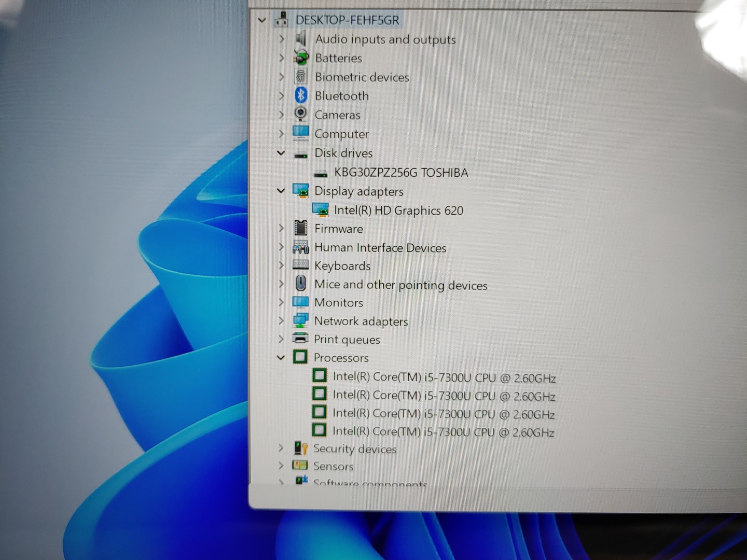747x560 pixels.
Task: Click the Security devices key icon
Action: pos(300,447)
